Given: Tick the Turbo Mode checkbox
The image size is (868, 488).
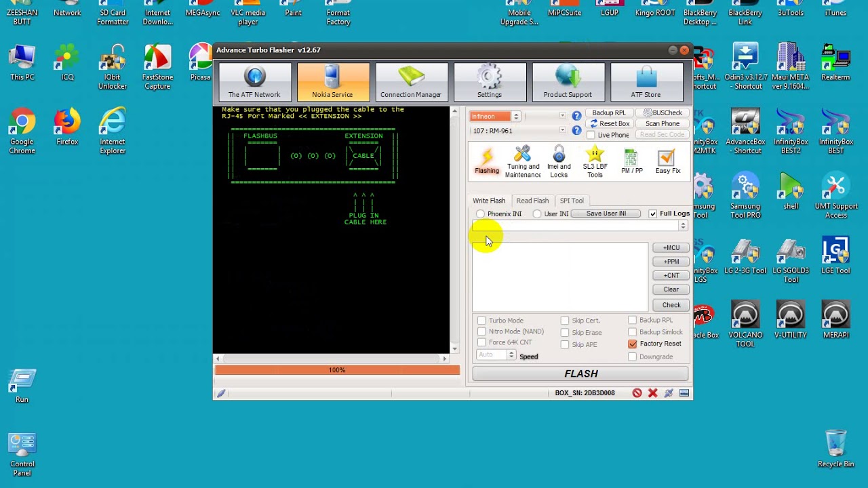Looking at the screenshot, I should coord(481,321).
